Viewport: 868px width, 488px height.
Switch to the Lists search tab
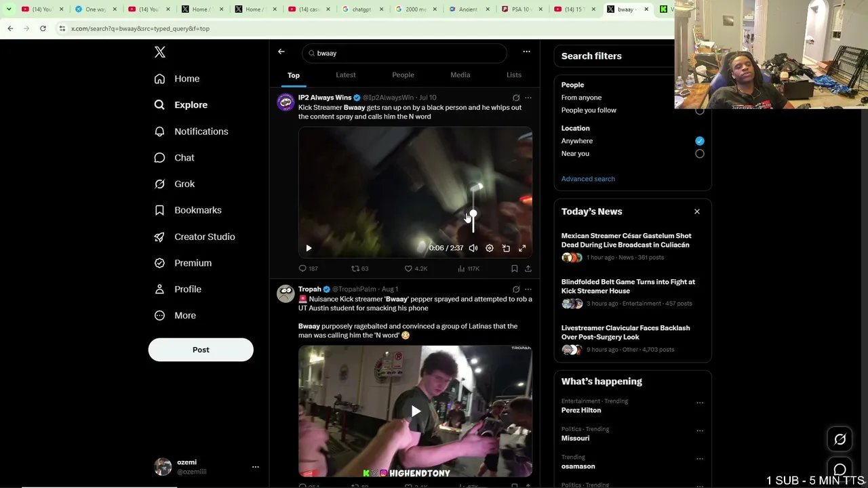(514, 75)
